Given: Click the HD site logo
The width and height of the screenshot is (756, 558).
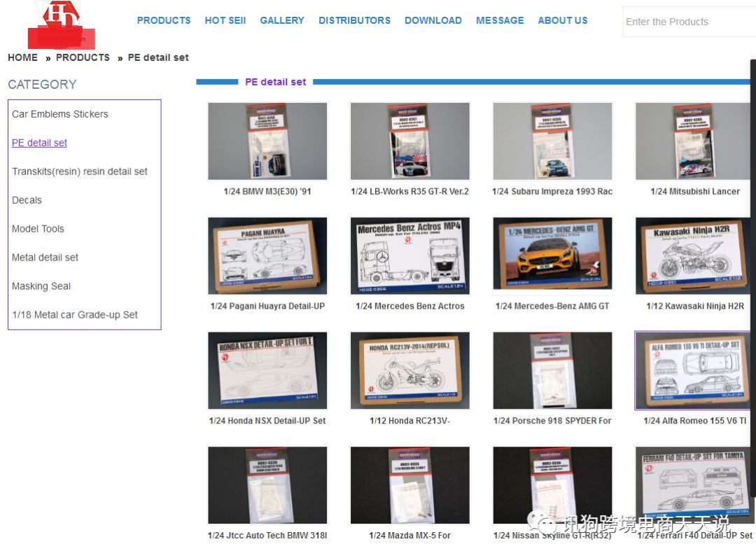Looking at the screenshot, I should (x=62, y=24).
